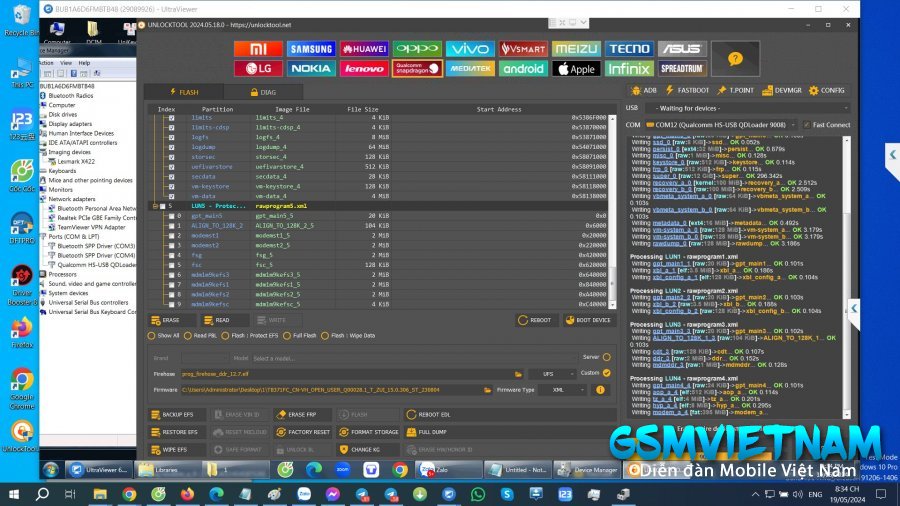Select the Xiaomi Mi brand logo
The height and width of the screenshot is (506, 900).
coord(258,49)
